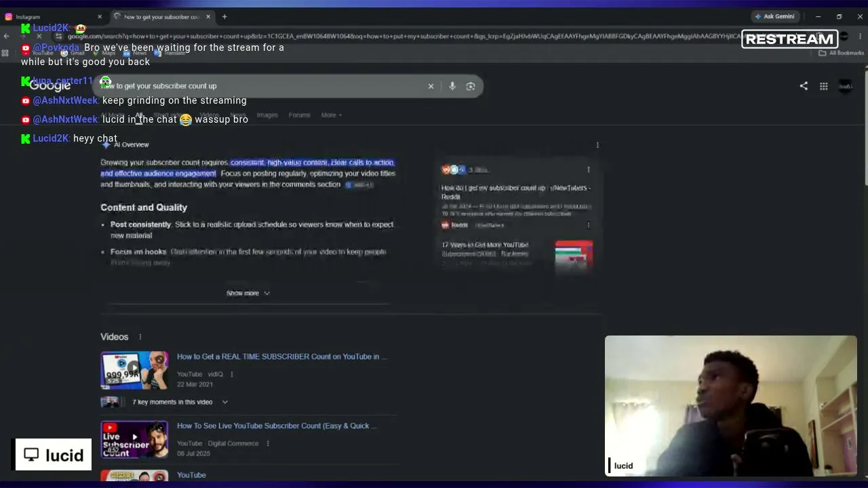
Task: Play the Live Subscriber Count video thumbnail
Action: tap(134, 440)
